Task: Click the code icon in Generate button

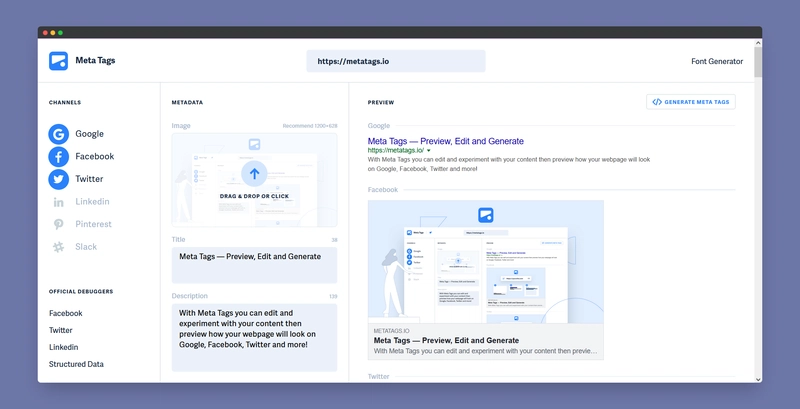Action: pyautogui.click(x=657, y=102)
